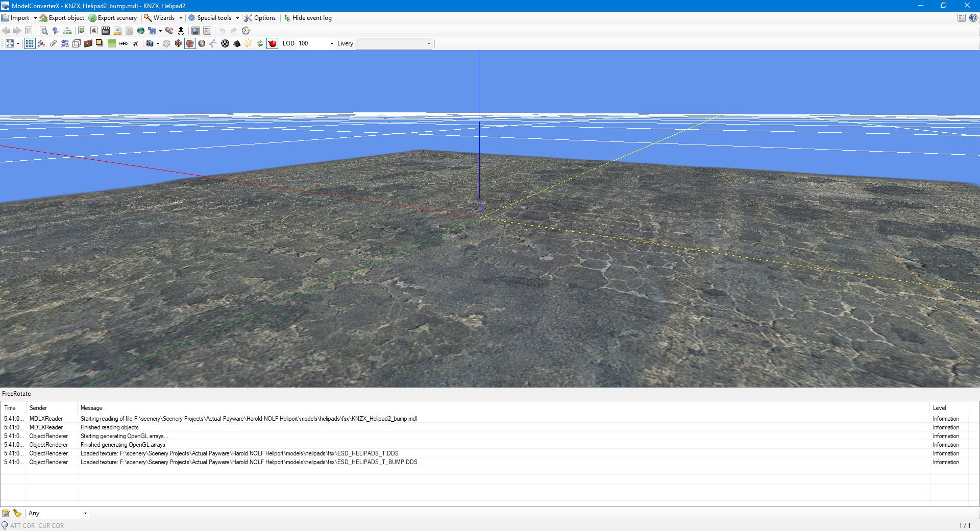The image size is (980, 531).
Task: Open the Special tools menu
Action: [x=214, y=18]
